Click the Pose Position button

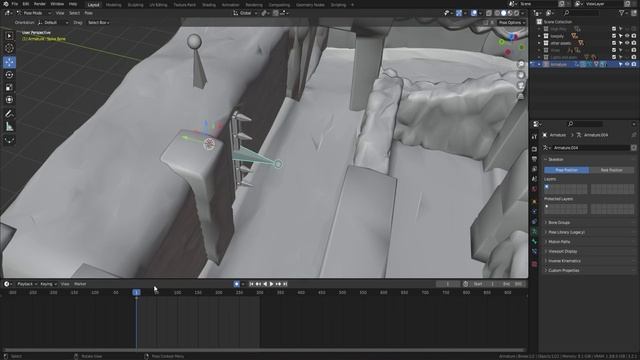(567, 170)
